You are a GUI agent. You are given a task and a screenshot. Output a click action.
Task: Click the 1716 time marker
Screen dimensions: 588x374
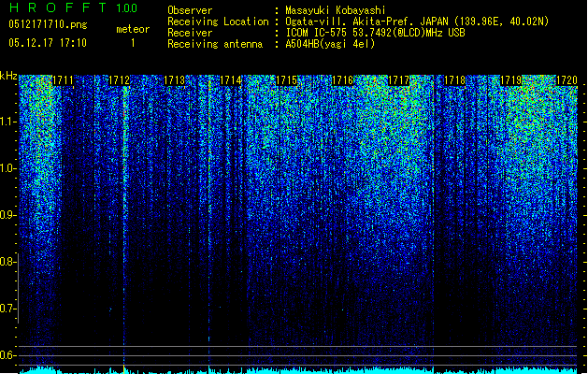(x=343, y=80)
